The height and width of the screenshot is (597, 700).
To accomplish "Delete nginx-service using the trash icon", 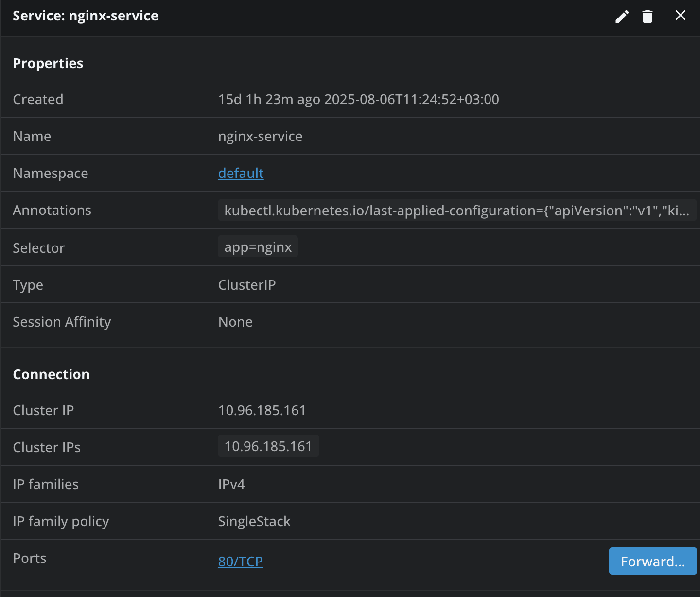I will coord(647,16).
